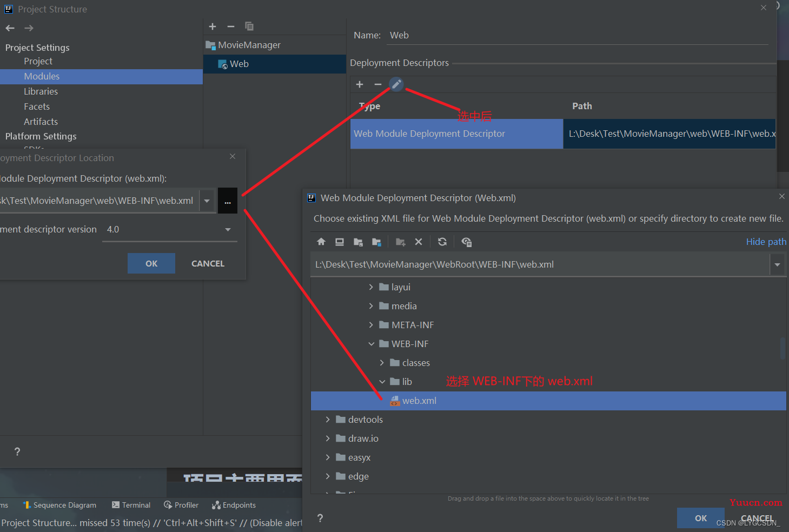The width and height of the screenshot is (789, 532).
Task: Collapse the WEB-INF folder
Action: point(371,344)
